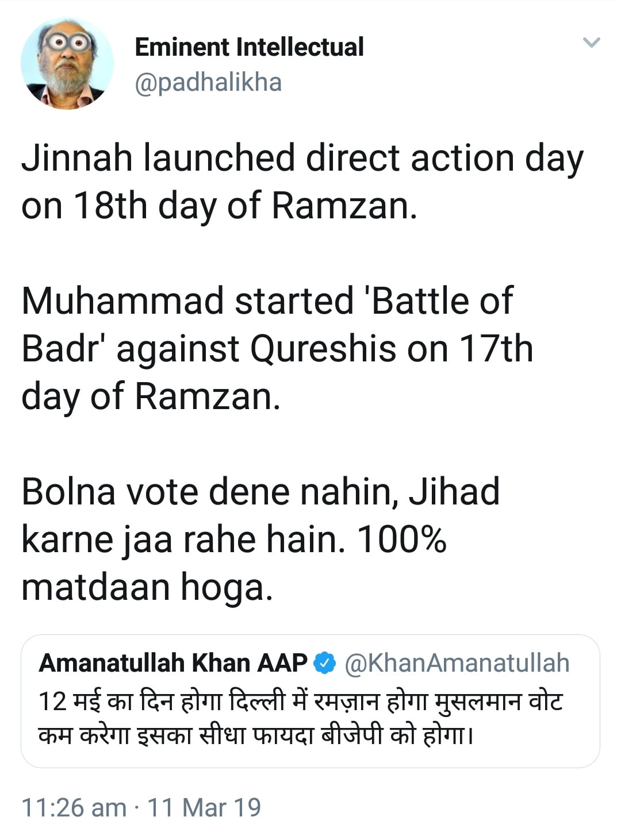Image resolution: width=621 pixels, height=840 pixels.
Task: Click the word "Qureshis" in the tweet
Action: coord(324,349)
